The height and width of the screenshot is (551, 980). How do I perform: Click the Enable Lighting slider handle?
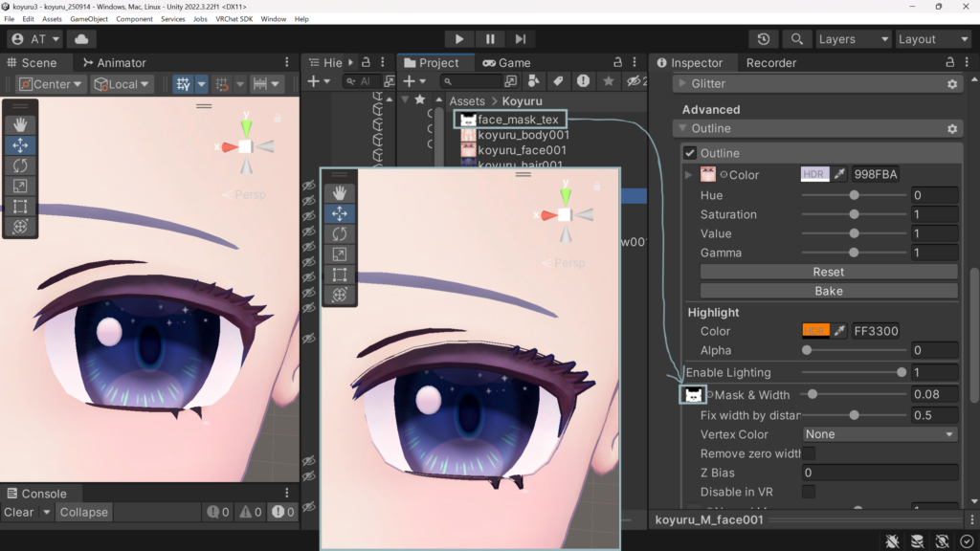(902, 372)
